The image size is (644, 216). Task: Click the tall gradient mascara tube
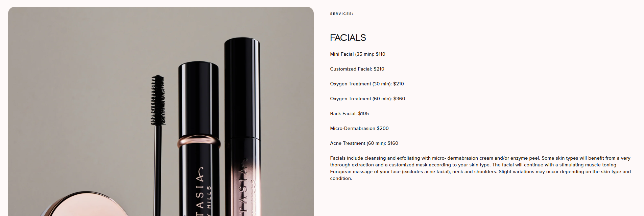click(242, 127)
